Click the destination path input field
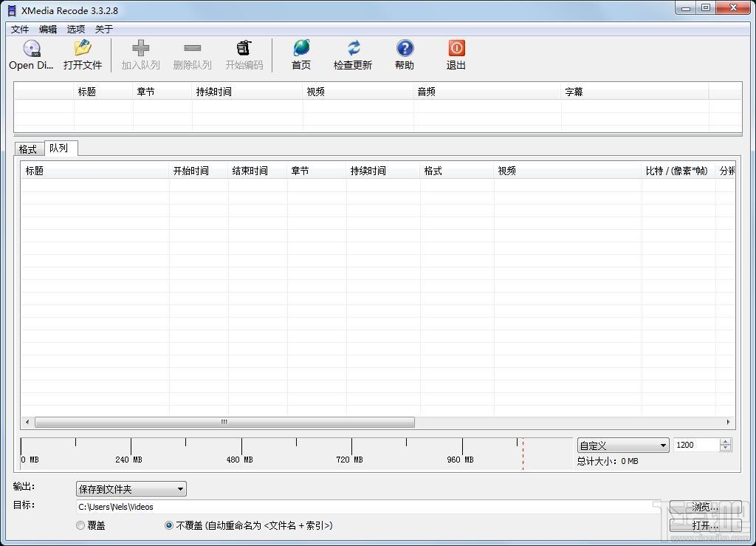 click(x=295, y=506)
